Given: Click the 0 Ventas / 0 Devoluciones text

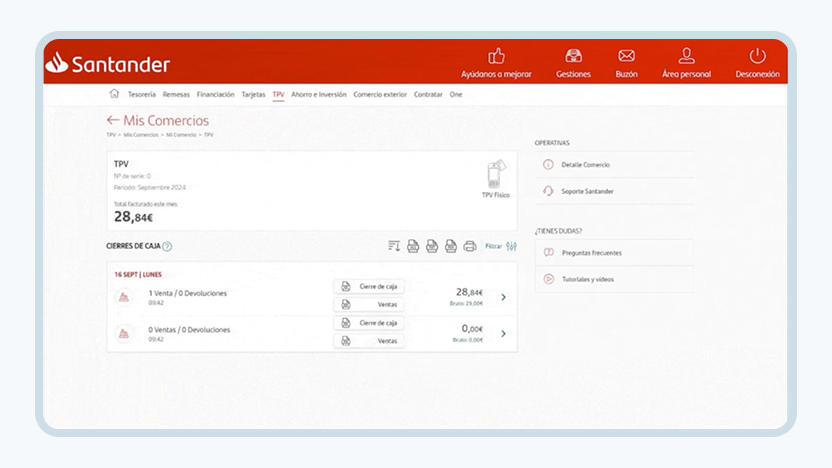Looking at the screenshot, I should click(x=189, y=330).
